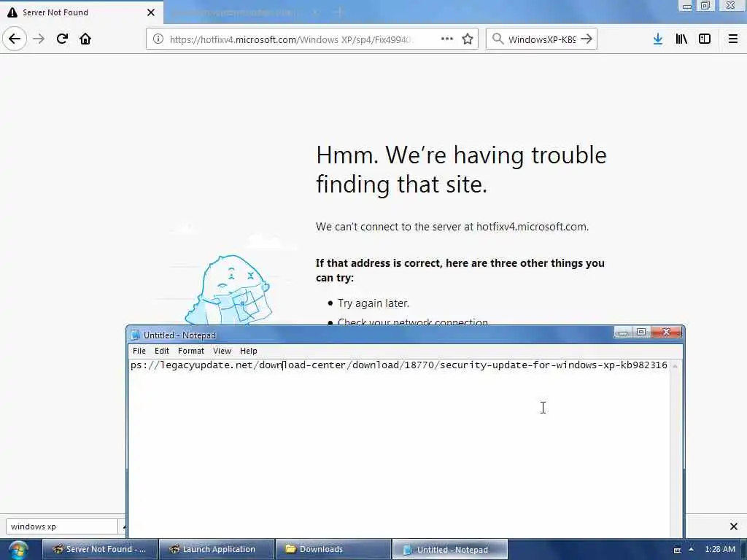This screenshot has width=747, height=560.
Task: Open page actions three-dot menu
Action: click(x=447, y=39)
